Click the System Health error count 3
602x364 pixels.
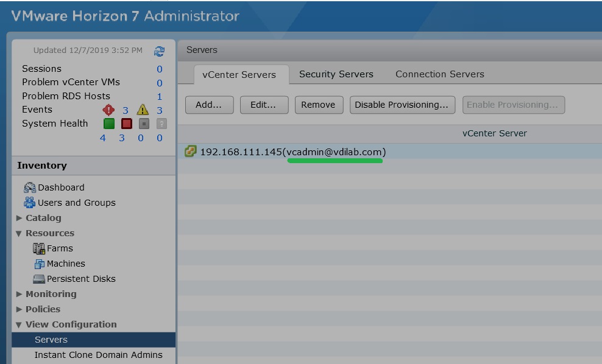pos(122,138)
